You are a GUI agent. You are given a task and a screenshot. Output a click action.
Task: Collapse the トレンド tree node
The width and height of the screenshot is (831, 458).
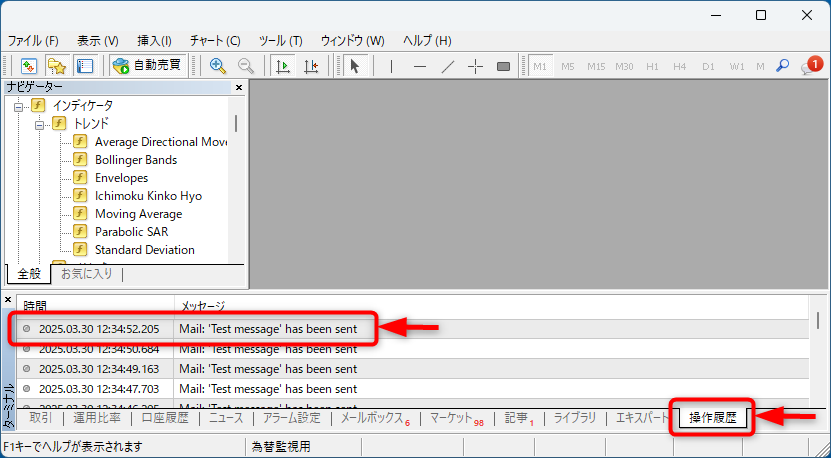pyautogui.click(x=40, y=124)
